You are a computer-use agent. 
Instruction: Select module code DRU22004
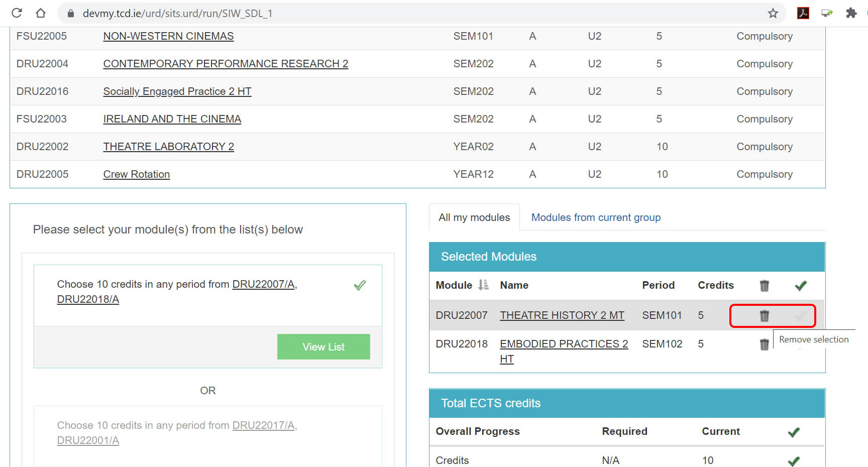(x=42, y=64)
